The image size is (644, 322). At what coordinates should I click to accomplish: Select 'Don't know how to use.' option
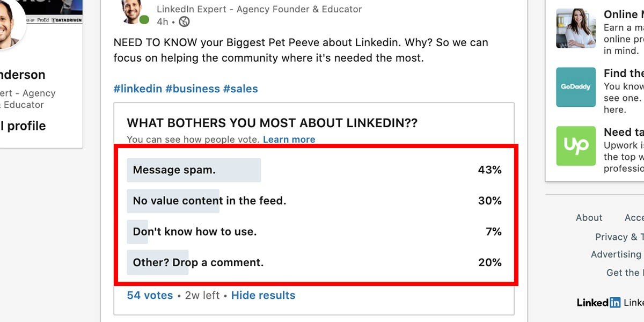pyautogui.click(x=314, y=232)
